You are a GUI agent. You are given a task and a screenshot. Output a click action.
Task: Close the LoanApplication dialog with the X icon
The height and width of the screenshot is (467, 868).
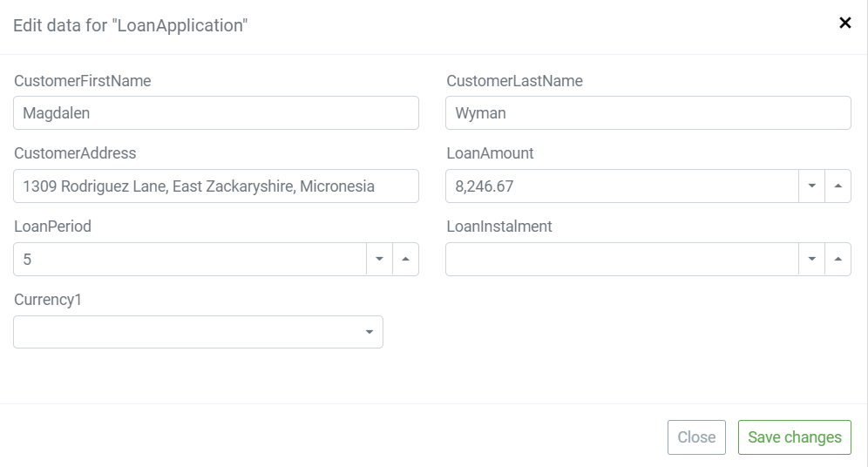(x=844, y=23)
